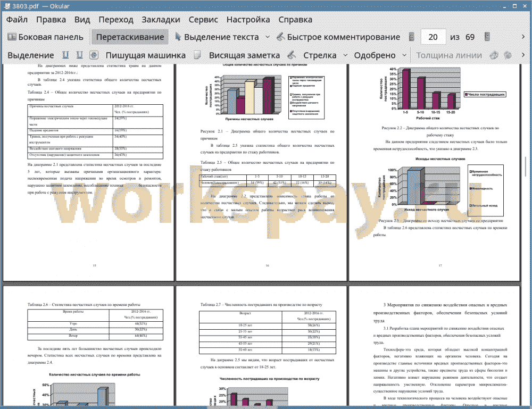Click the Количество несчастных случаев по времени работы title

point(94,375)
